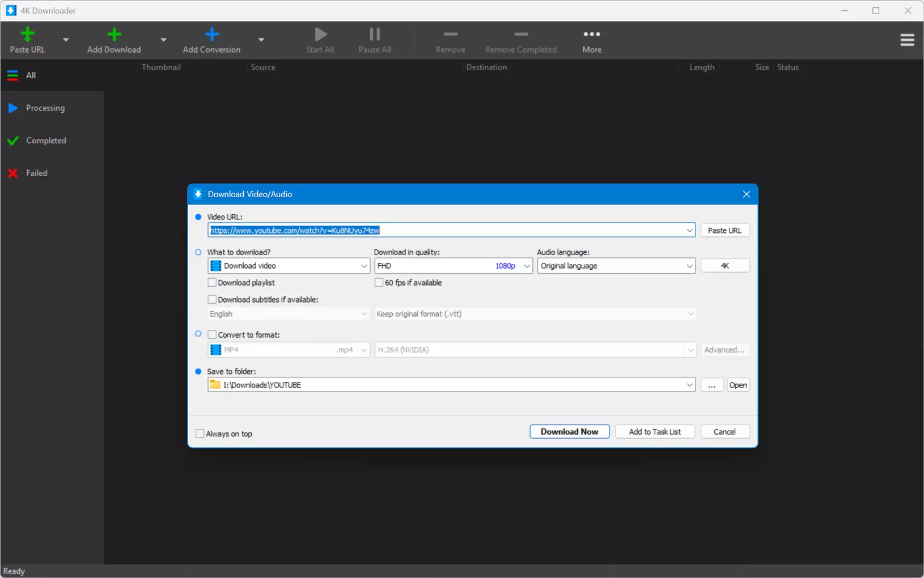The height and width of the screenshot is (578, 924).
Task: Click the 4K Downloader title bar app icon
Action: point(11,11)
